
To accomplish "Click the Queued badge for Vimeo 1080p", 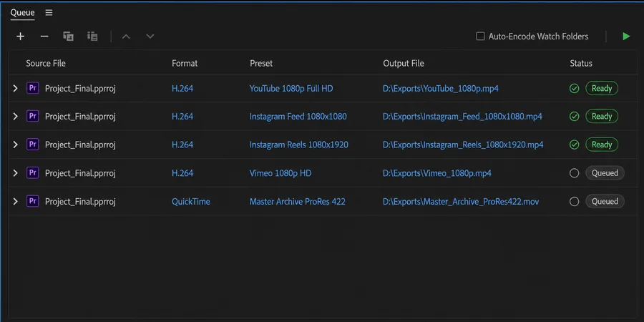I will 605,173.
